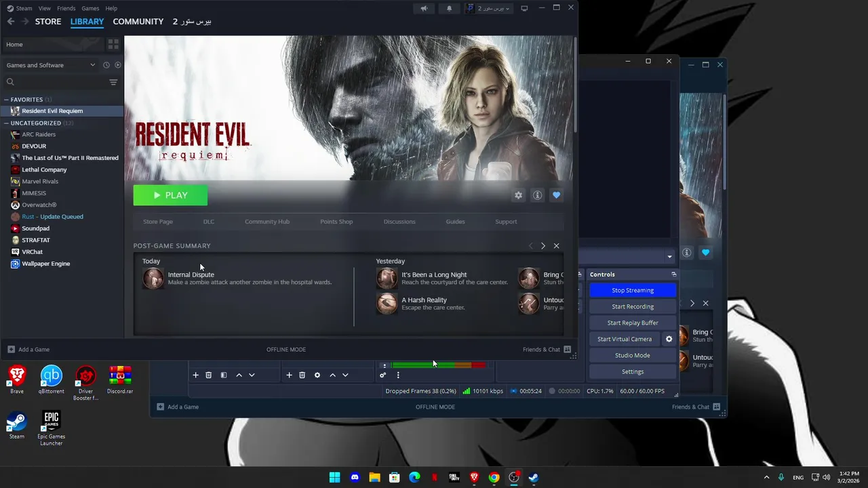Open OBS audio mixer three-dot menu
Viewport: 868px width, 488px height.
pyautogui.click(x=398, y=375)
